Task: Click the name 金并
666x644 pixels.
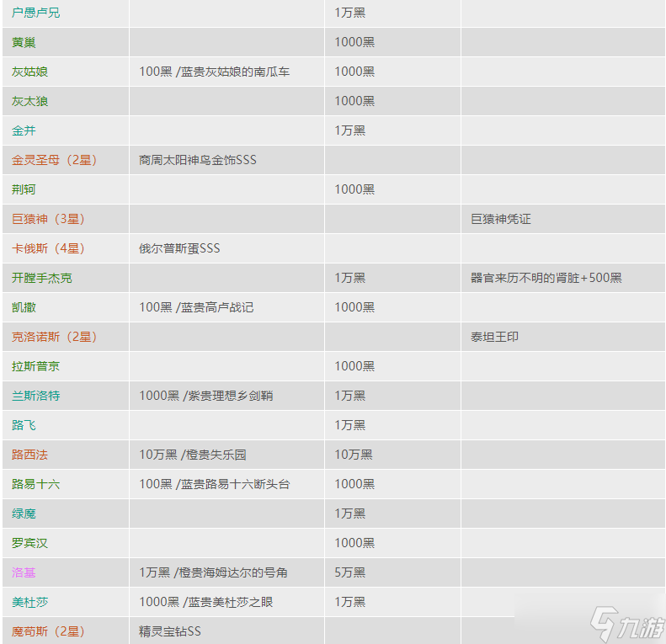Action: [x=24, y=130]
